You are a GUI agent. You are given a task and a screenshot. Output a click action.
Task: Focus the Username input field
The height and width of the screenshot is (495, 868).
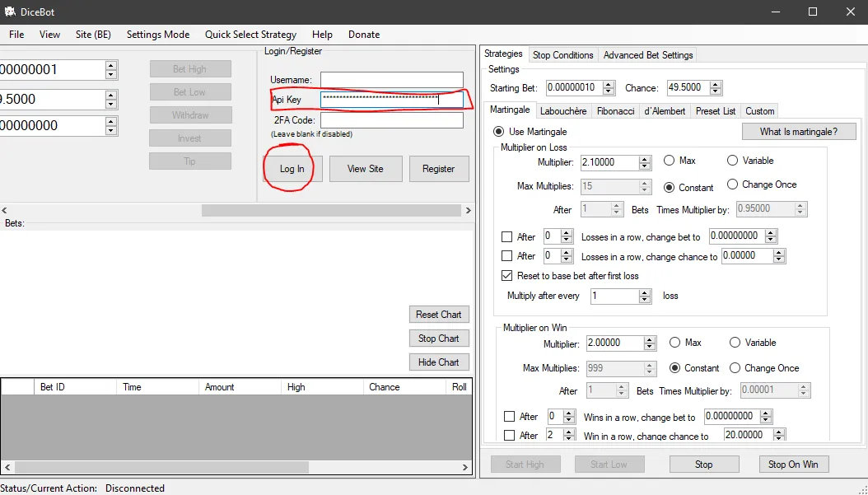coord(391,80)
